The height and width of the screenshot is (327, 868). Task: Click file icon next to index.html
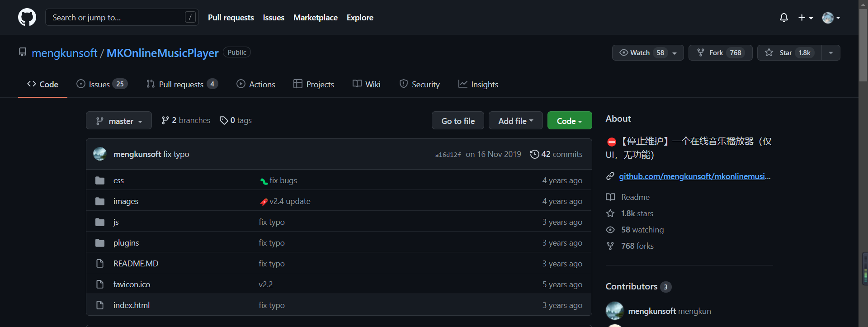coord(100,305)
